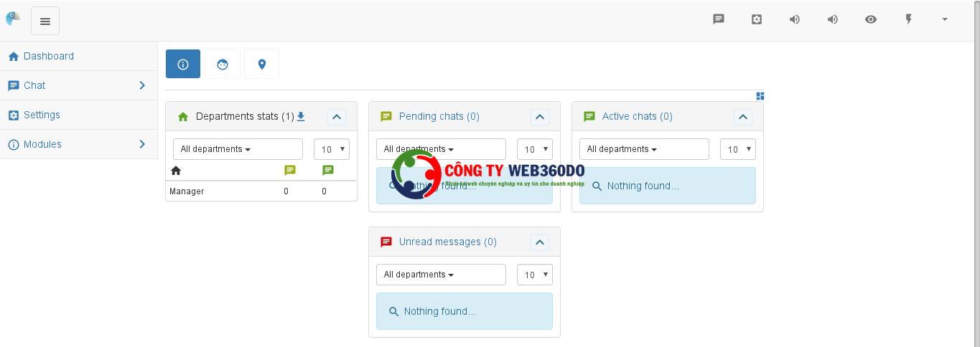Click the Departments stats home icon
Viewport: 980px width, 347px height.
(x=183, y=116)
